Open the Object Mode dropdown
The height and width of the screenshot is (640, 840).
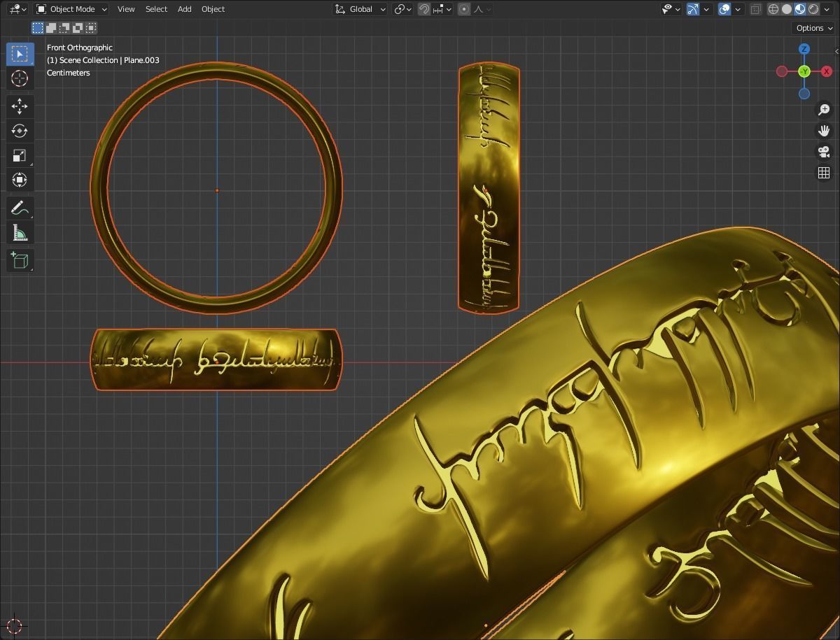coord(70,9)
